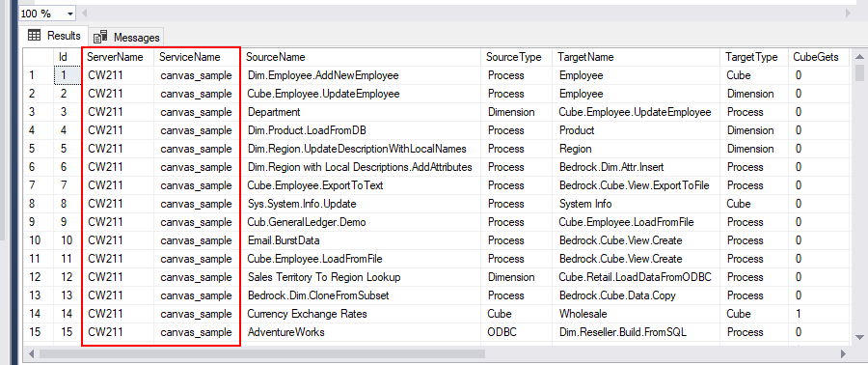Select the Id column header
Image resolution: width=868 pixels, height=365 pixels.
pos(67,57)
